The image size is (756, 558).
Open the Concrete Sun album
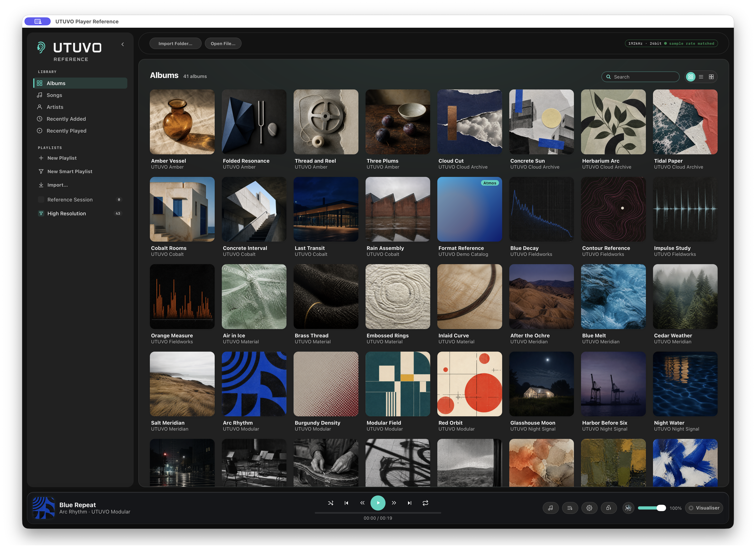click(541, 122)
